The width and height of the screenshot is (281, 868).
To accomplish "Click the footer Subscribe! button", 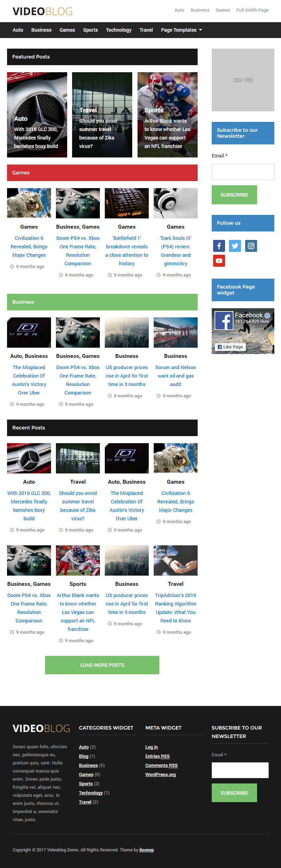I will (x=234, y=793).
